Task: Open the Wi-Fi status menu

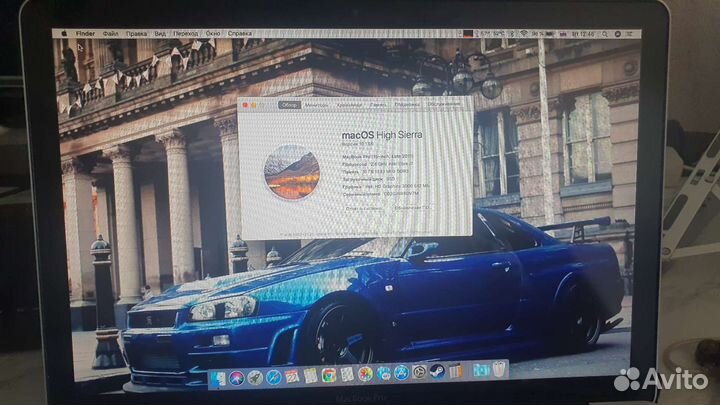Action: point(523,34)
